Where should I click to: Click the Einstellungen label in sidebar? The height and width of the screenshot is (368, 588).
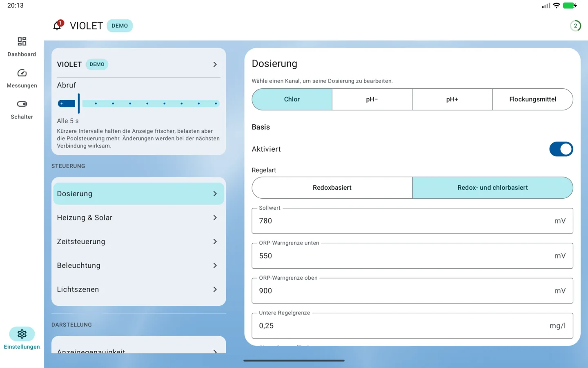tap(22, 347)
